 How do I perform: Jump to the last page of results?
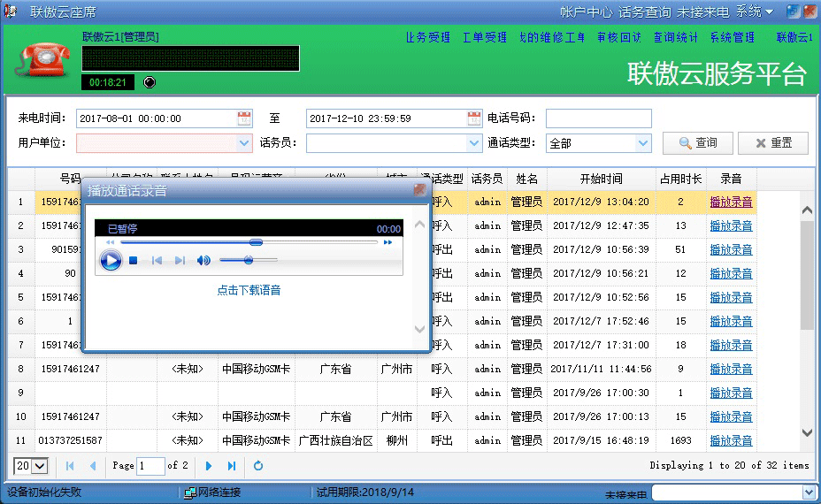(x=232, y=466)
